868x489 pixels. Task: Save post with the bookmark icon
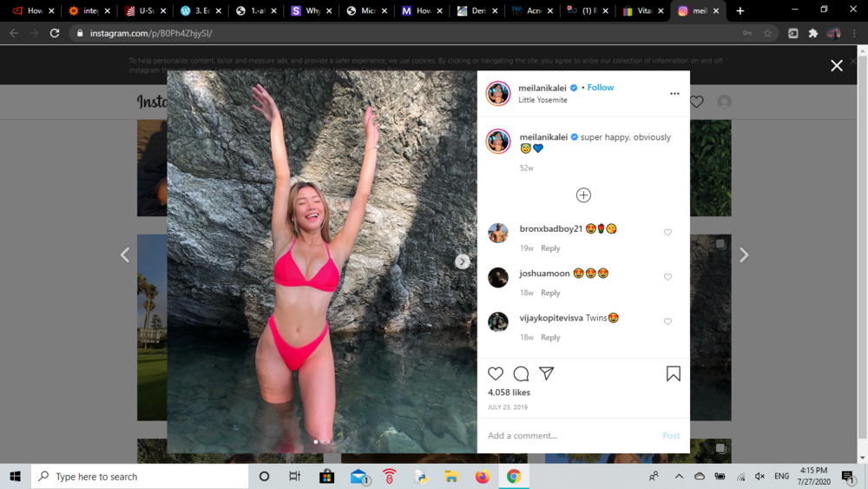coord(674,373)
